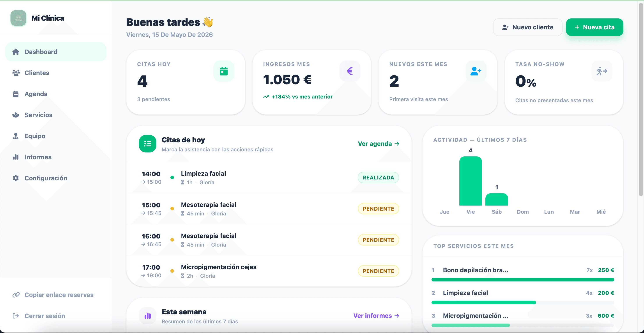Click the green checklist icon beside Citas de hoy

point(147,144)
